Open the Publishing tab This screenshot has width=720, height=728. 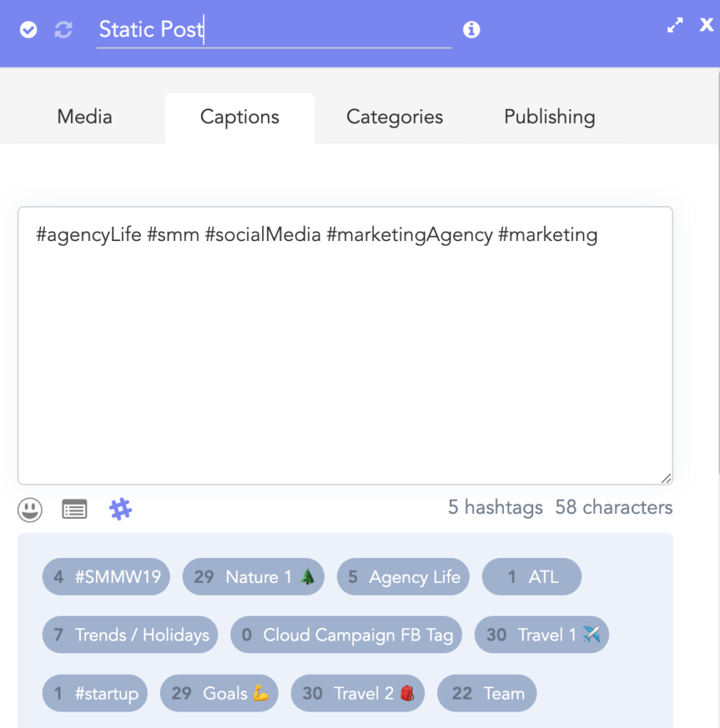tap(549, 117)
